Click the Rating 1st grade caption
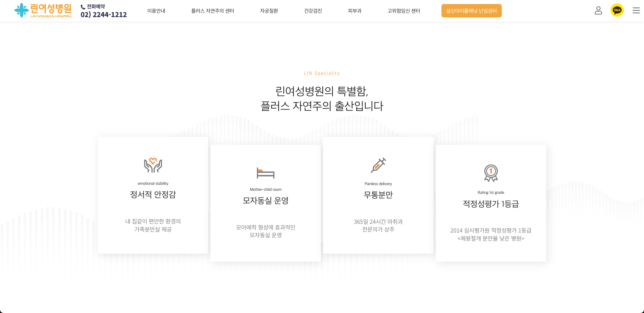This screenshot has height=313, width=644. [491, 193]
